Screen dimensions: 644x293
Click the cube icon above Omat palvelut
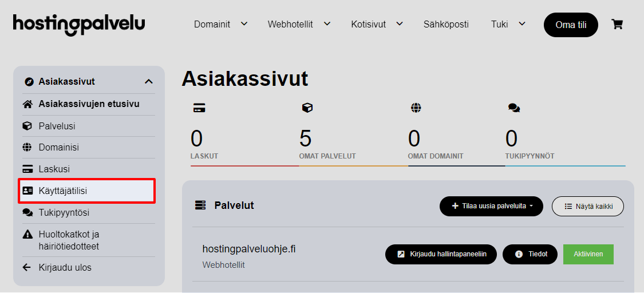(307, 108)
